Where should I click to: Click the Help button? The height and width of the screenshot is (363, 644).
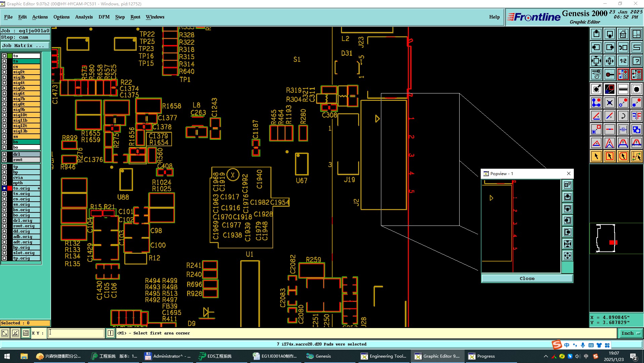pos(494,17)
